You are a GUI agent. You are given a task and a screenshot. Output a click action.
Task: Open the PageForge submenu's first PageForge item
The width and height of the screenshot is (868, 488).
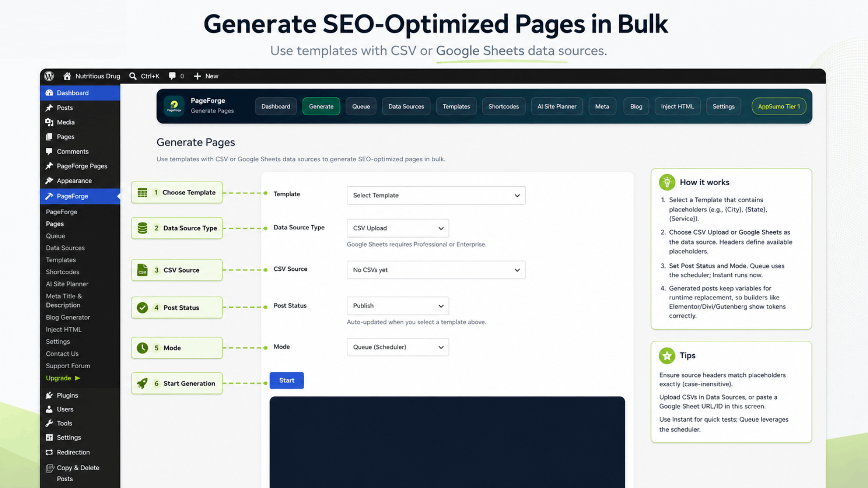[x=61, y=211]
